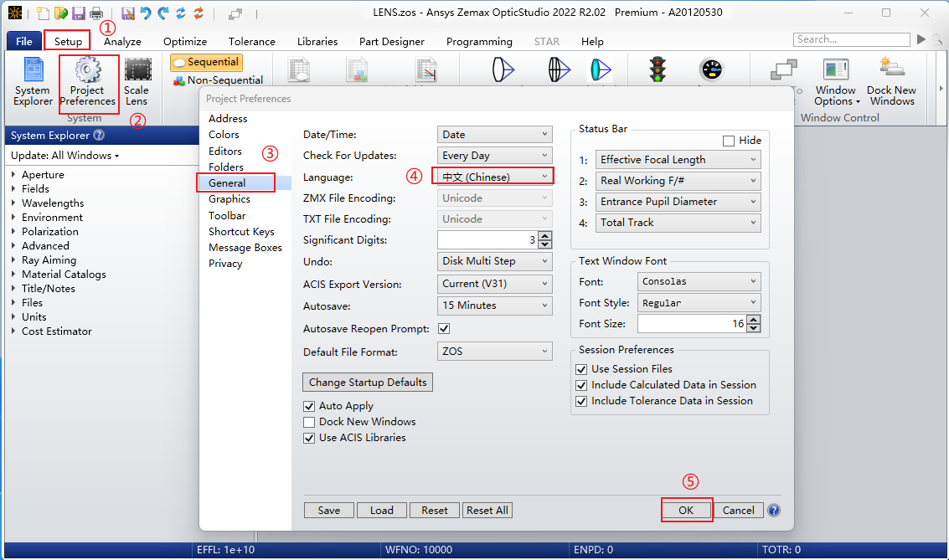Click the floppy disk Save icon in the title bar
The height and width of the screenshot is (560, 949).
pos(79,13)
